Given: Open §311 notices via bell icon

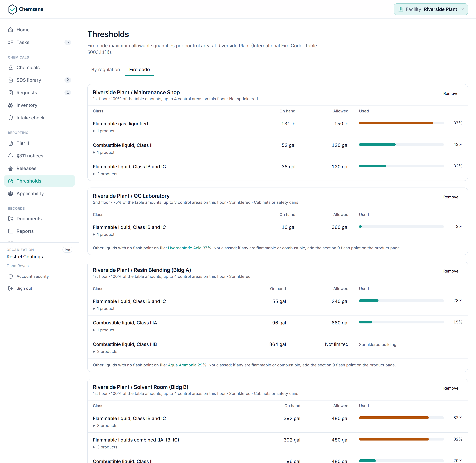Looking at the screenshot, I should 10,156.
